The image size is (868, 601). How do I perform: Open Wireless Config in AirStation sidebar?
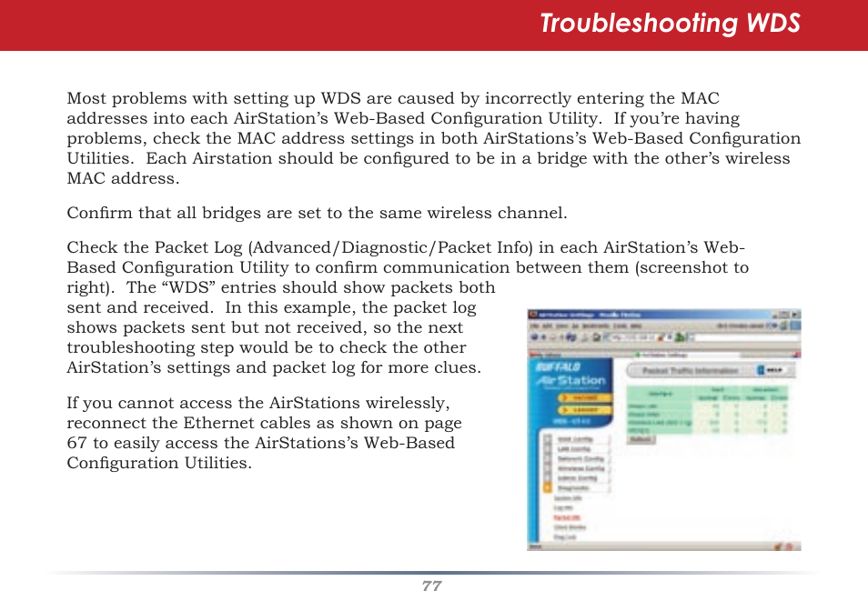(x=580, y=469)
